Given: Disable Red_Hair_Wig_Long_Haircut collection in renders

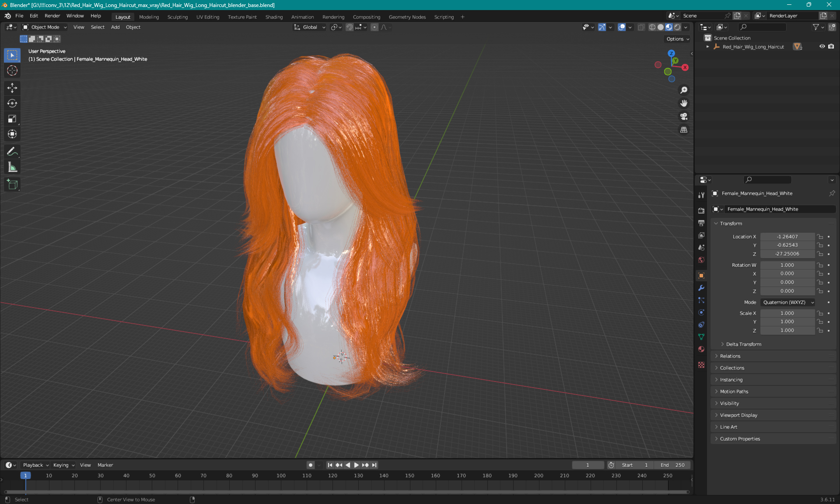Looking at the screenshot, I should (831, 46).
